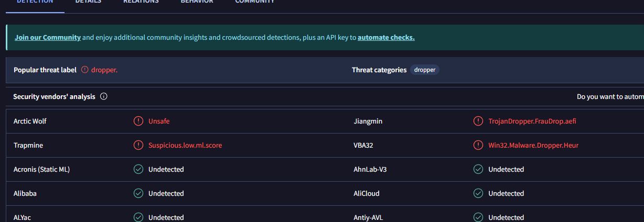Open the Community tab
The height and width of the screenshot is (222, 644).
[x=254, y=2]
